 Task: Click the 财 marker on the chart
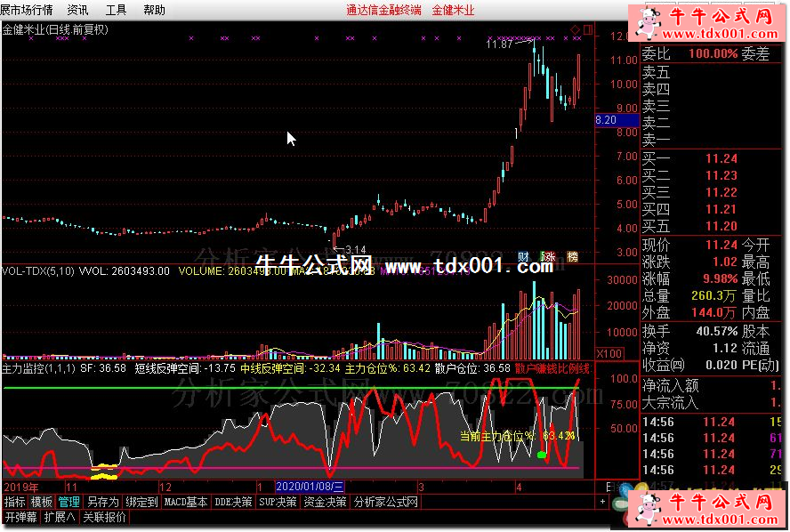(x=523, y=257)
